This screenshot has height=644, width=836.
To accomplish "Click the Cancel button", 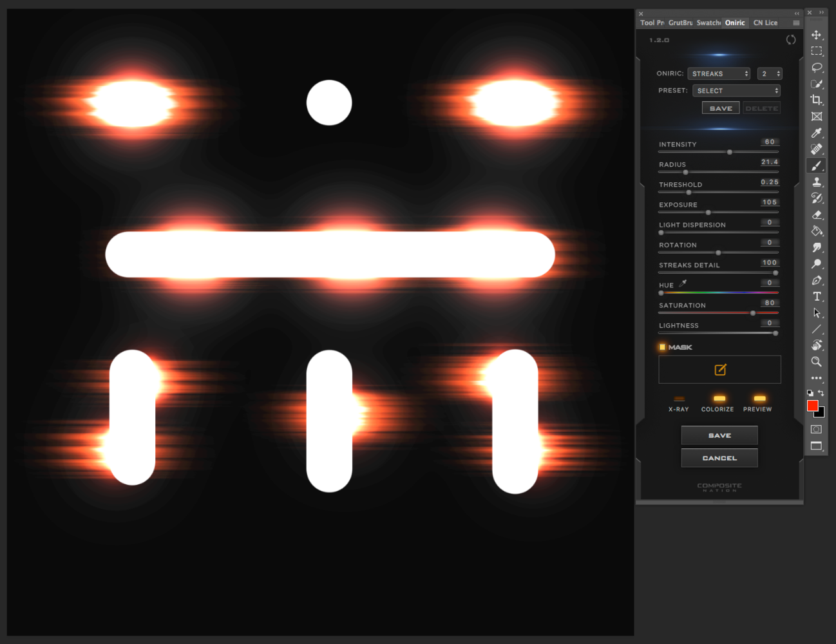I will coord(719,458).
